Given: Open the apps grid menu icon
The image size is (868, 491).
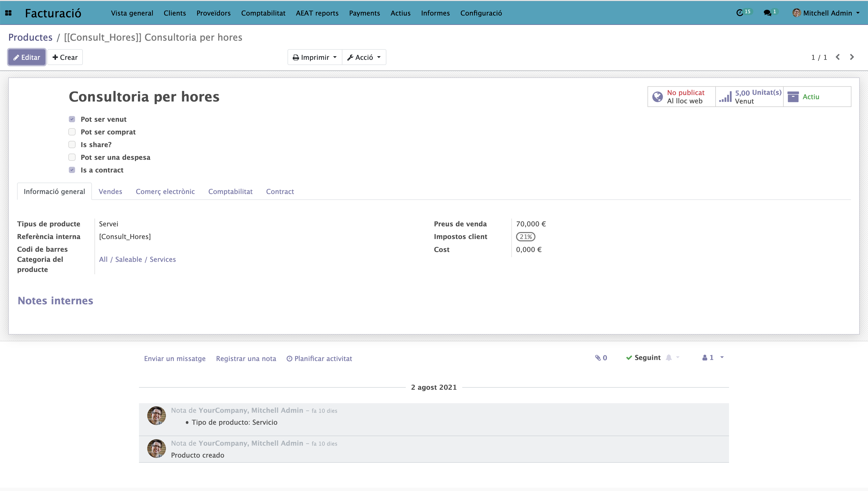Looking at the screenshot, I should [x=9, y=13].
